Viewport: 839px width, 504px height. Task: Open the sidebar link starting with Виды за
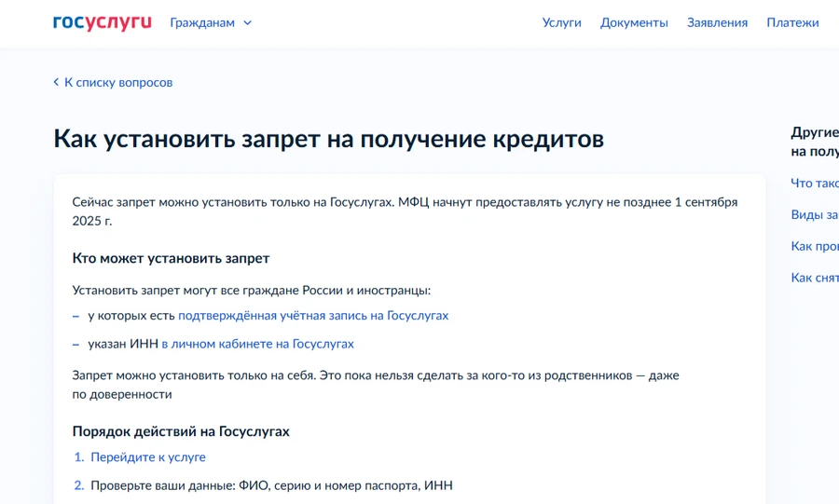[814, 215]
